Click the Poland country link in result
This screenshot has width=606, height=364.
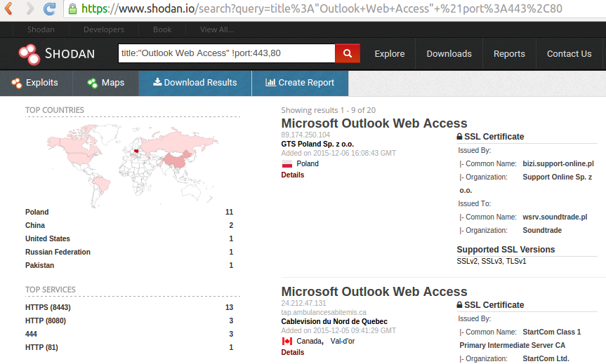click(308, 163)
